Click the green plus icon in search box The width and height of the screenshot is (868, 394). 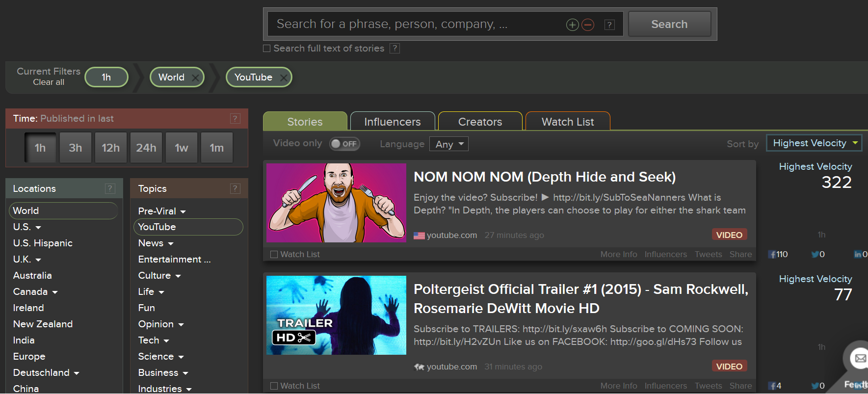[x=572, y=25]
